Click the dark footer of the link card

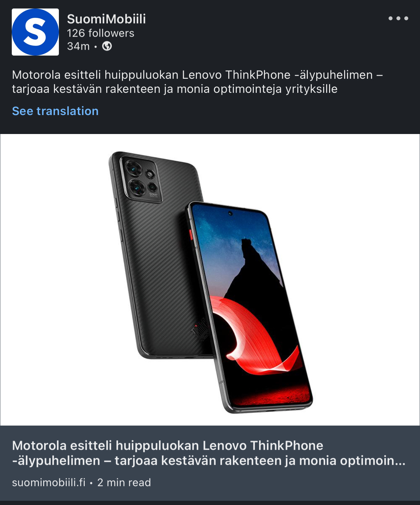tap(210, 463)
